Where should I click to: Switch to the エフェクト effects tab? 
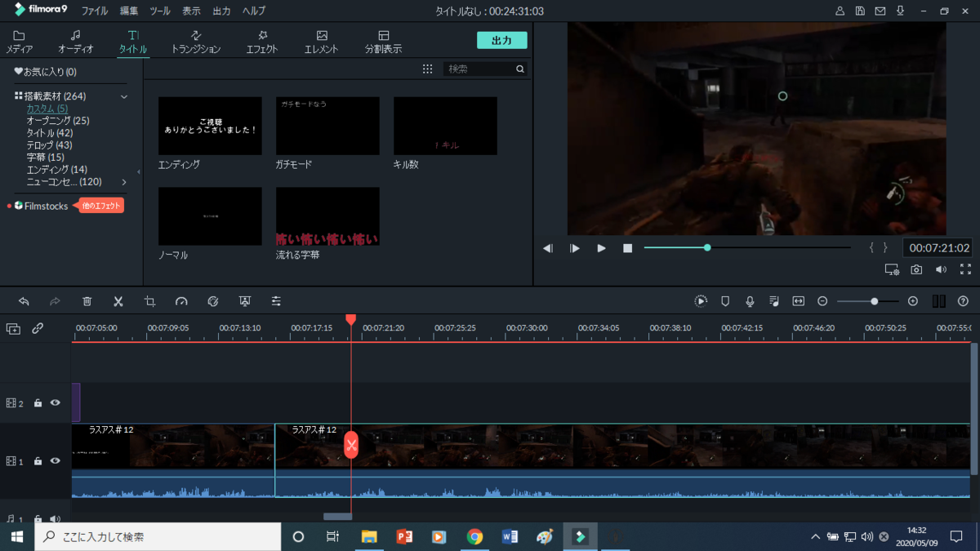262,42
